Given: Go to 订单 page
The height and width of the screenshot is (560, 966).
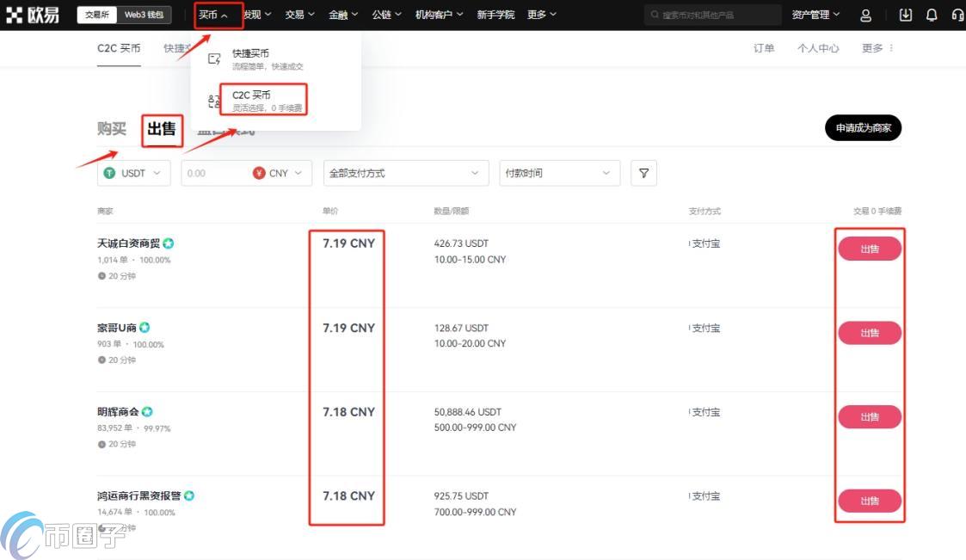Looking at the screenshot, I should click(764, 48).
